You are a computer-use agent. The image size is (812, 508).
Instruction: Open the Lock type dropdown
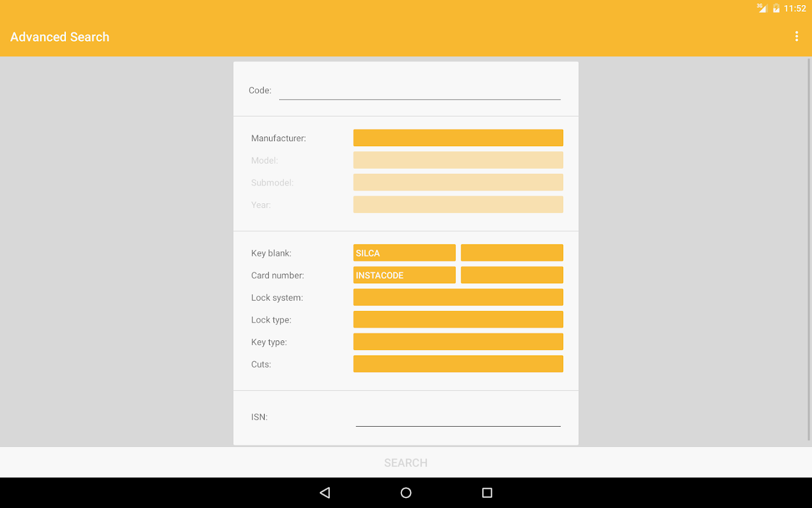pyautogui.click(x=458, y=319)
